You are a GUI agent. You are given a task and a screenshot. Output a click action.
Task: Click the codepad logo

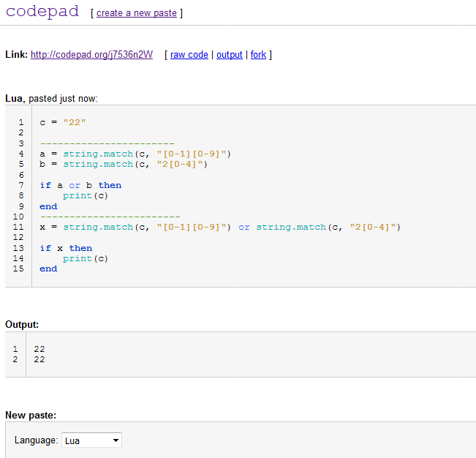[42, 12]
